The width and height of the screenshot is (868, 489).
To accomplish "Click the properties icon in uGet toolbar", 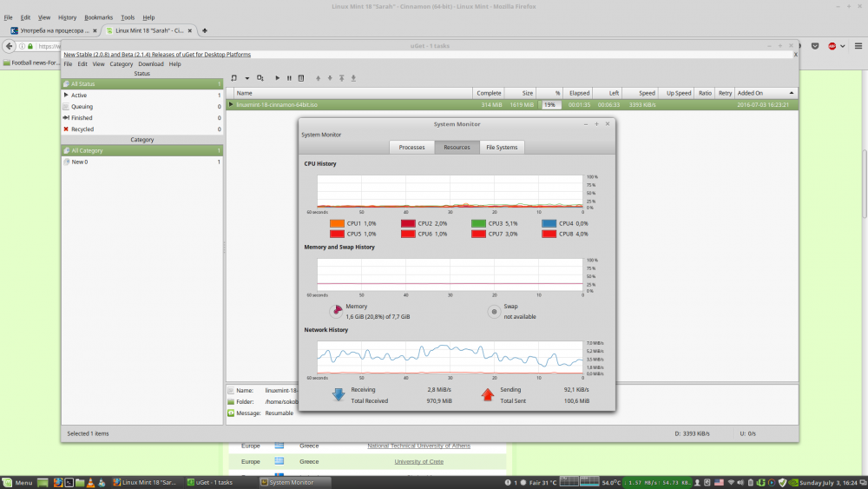I will pos(301,78).
